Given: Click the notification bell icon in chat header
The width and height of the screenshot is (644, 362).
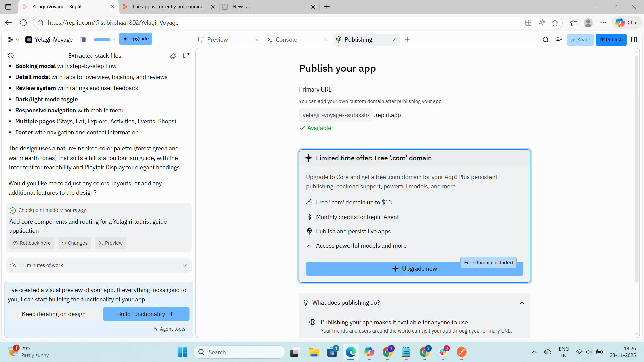Looking at the screenshot, I should (173, 56).
